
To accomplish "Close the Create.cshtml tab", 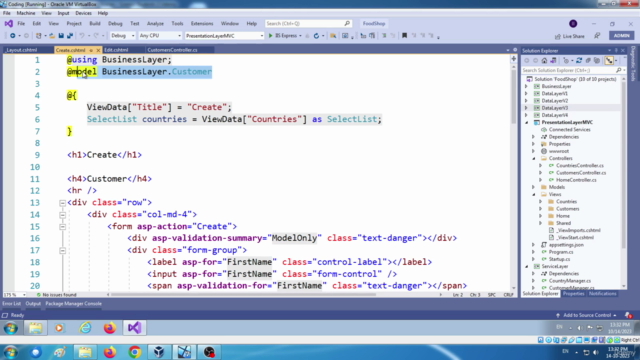I will coord(98,50).
